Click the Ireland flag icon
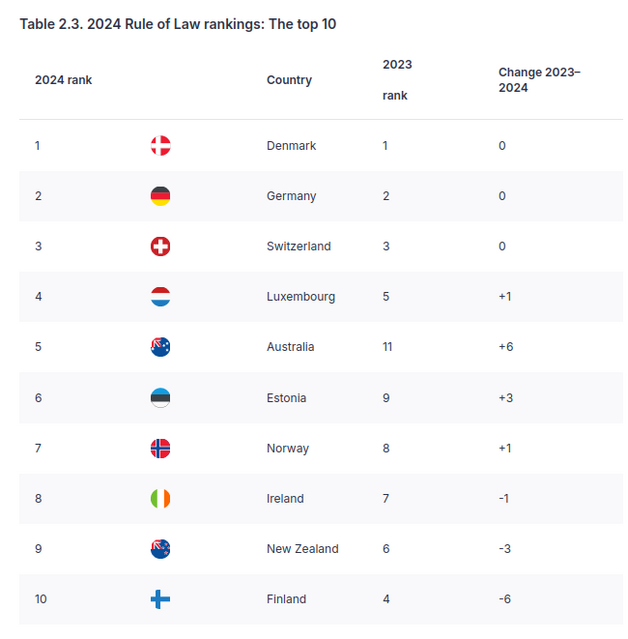The width and height of the screenshot is (628, 639). coord(160,498)
